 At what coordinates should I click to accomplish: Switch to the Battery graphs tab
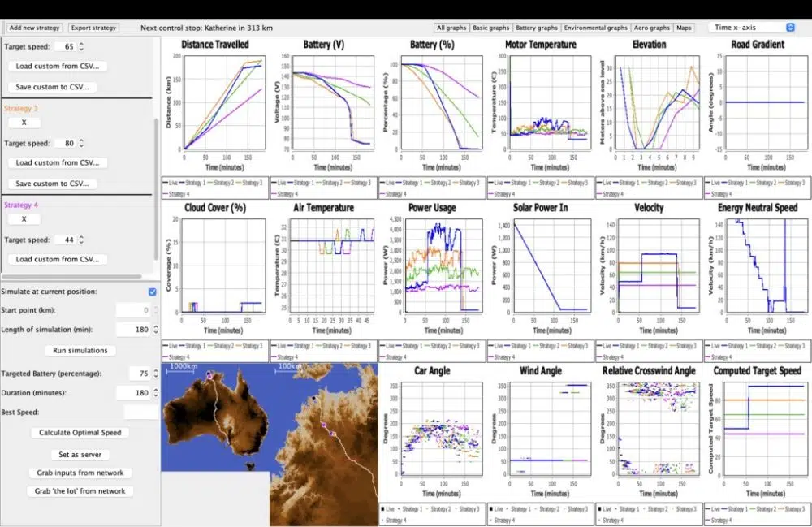point(536,28)
